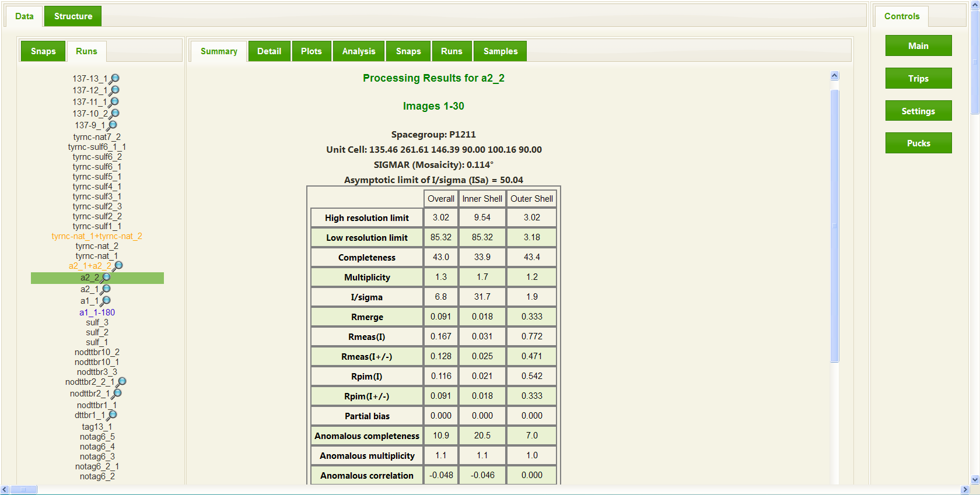Select run nodttbr3_3
Screen dimensions: 980x495
[97, 372]
